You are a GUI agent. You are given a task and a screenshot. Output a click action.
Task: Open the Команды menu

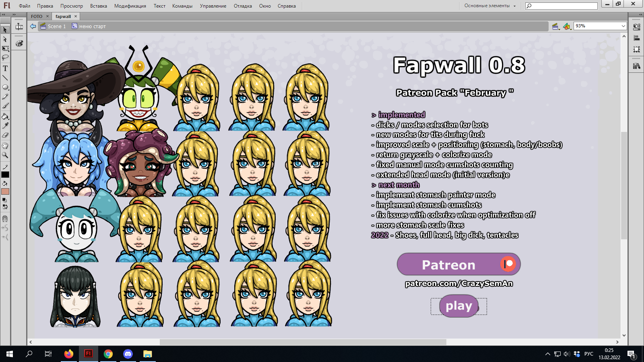click(x=182, y=6)
